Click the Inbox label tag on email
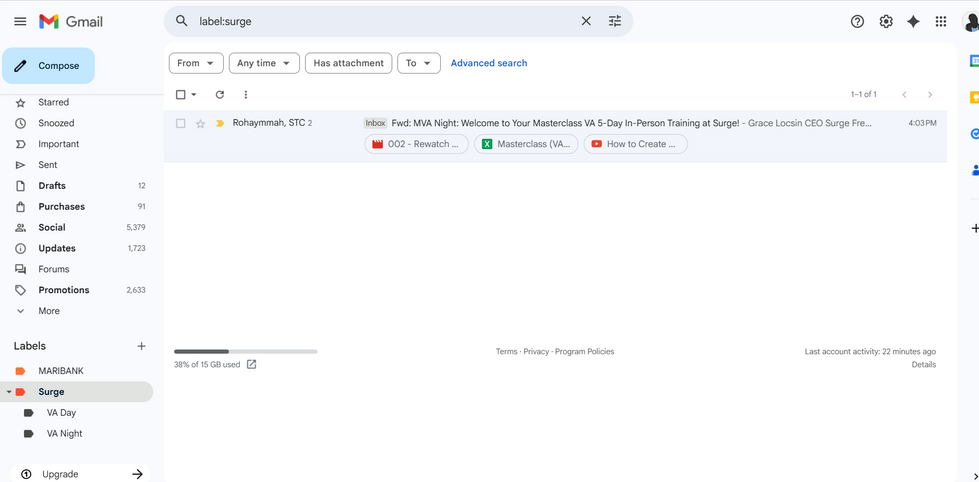Screen dimensions: 979x482 click(x=375, y=124)
